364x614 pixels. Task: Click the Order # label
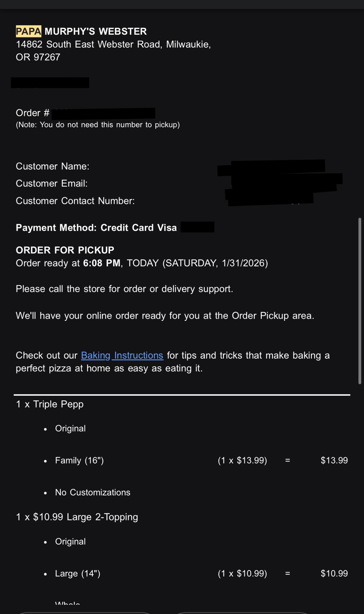coord(32,113)
